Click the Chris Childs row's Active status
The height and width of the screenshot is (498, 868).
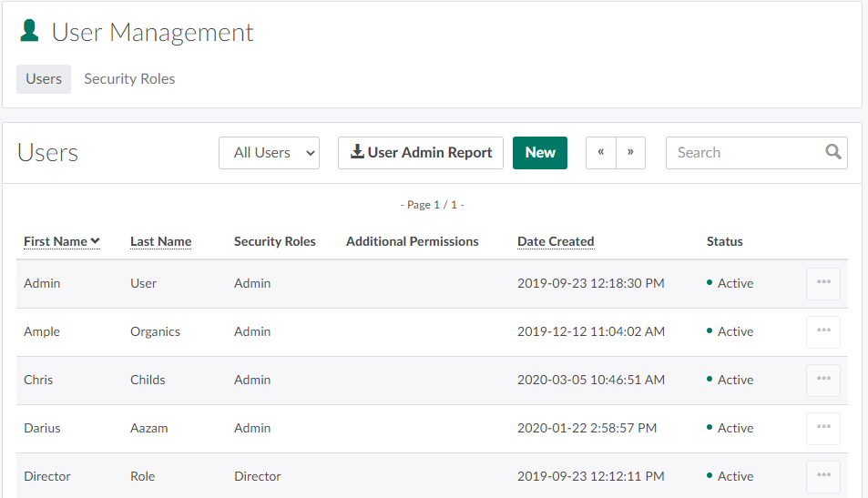[x=734, y=380]
